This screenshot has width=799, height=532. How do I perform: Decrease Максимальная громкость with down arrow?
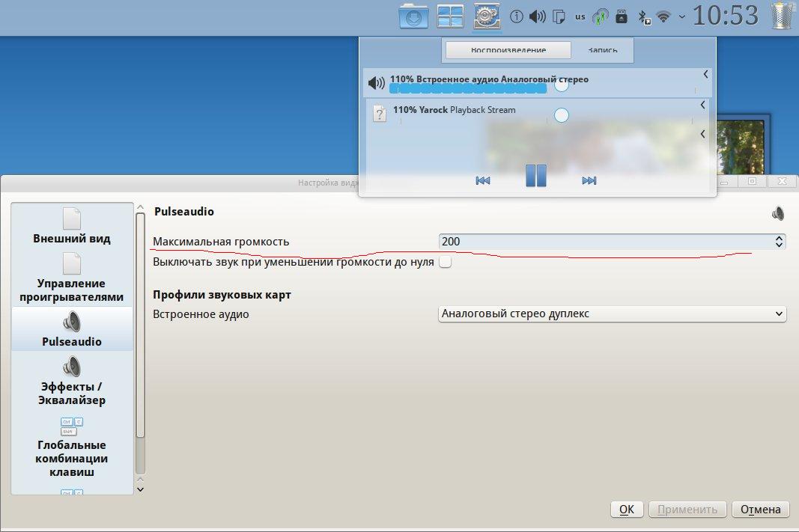click(x=779, y=245)
